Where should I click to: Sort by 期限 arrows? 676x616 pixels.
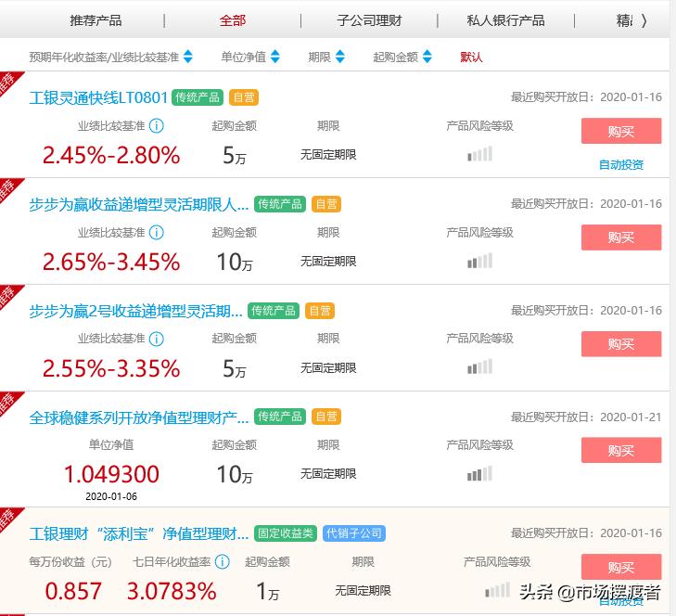[339, 57]
